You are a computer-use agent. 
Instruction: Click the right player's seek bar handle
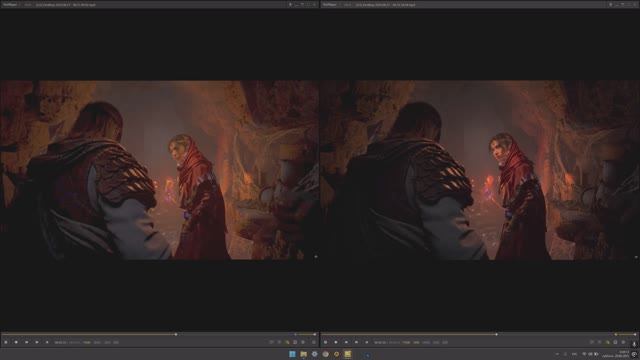point(496,334)
